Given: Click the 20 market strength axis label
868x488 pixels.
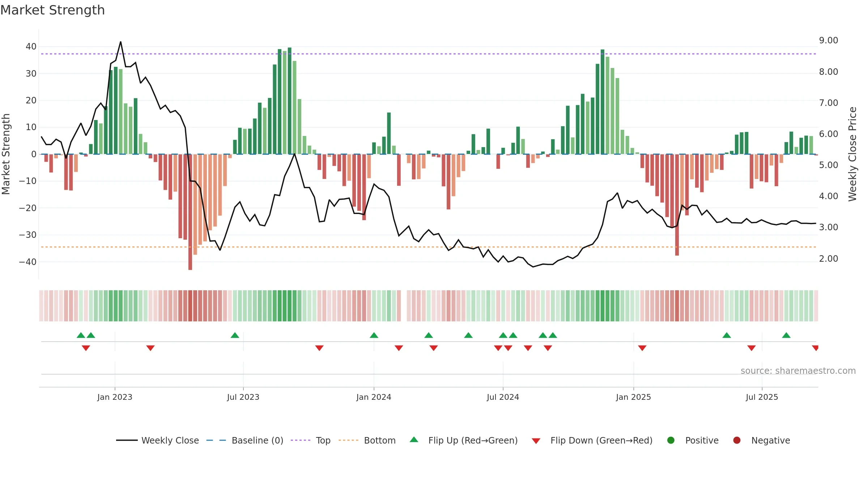Looking at the screenshot, I should click(x=31, y=100).
